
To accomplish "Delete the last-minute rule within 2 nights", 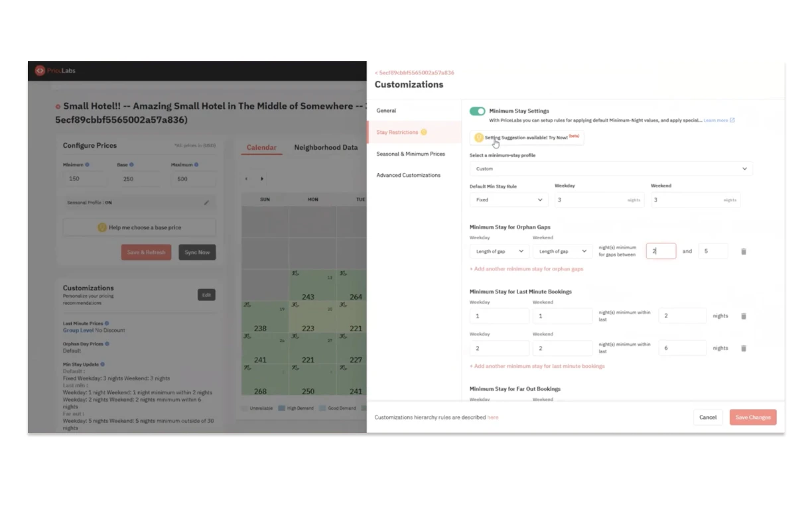I will tap(743, 316).
